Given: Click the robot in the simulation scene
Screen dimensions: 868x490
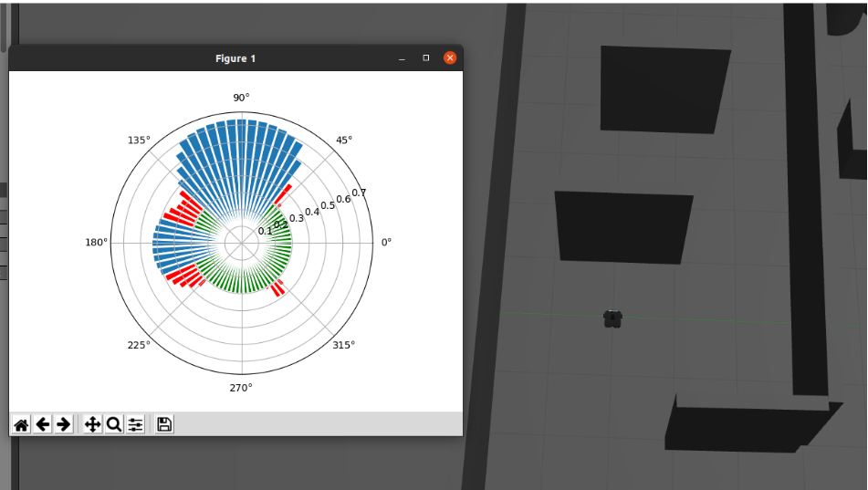Looking at the screenshot, I should (612, 318).
